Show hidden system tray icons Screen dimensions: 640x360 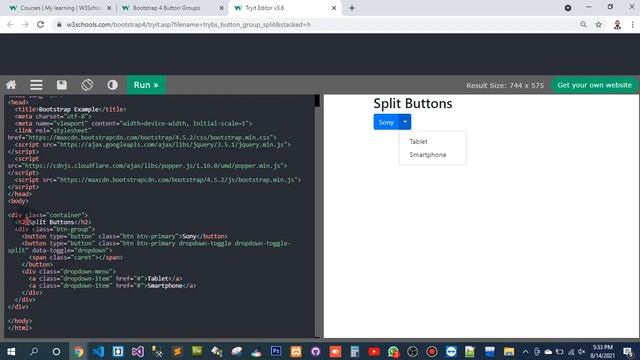click(x=525, y=351)
